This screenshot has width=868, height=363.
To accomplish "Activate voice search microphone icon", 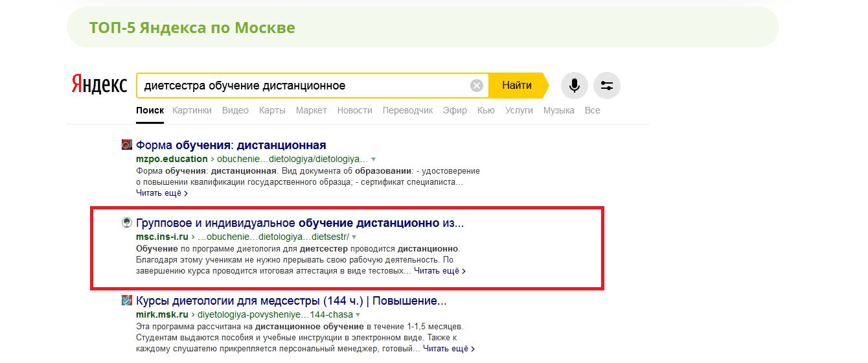I will click(574, 86).
